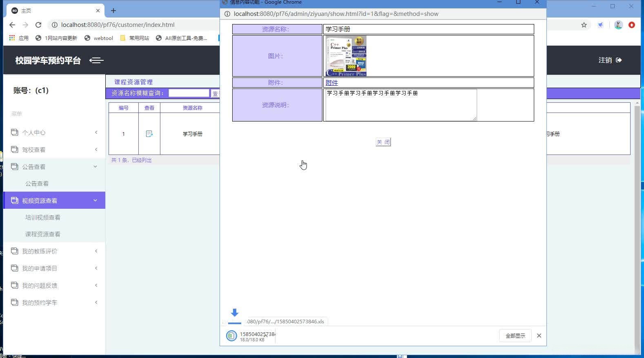Click the 资源名称 column header

point(193,108)
